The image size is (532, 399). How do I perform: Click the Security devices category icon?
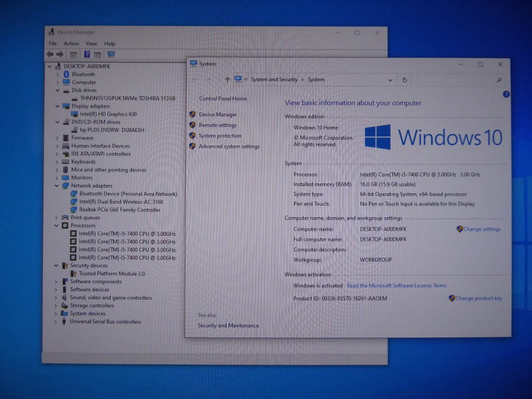[65, 265]
